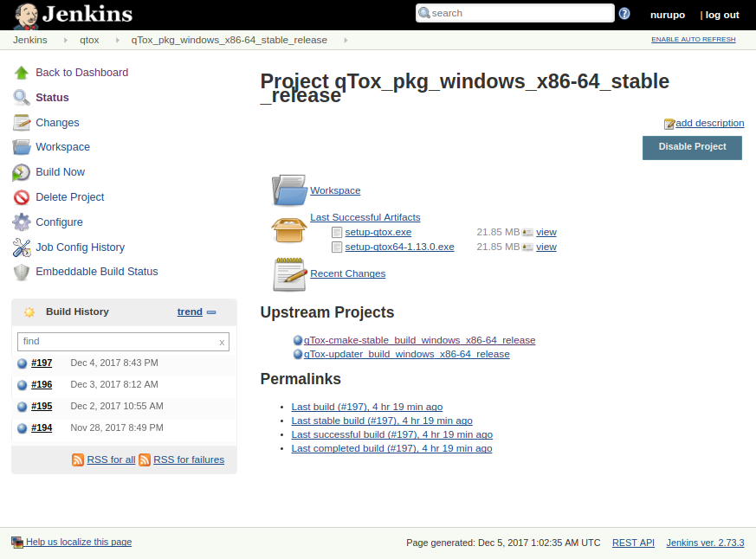
Task: Click the Embeddable Build Status shield icon
Action: point(21,273)
